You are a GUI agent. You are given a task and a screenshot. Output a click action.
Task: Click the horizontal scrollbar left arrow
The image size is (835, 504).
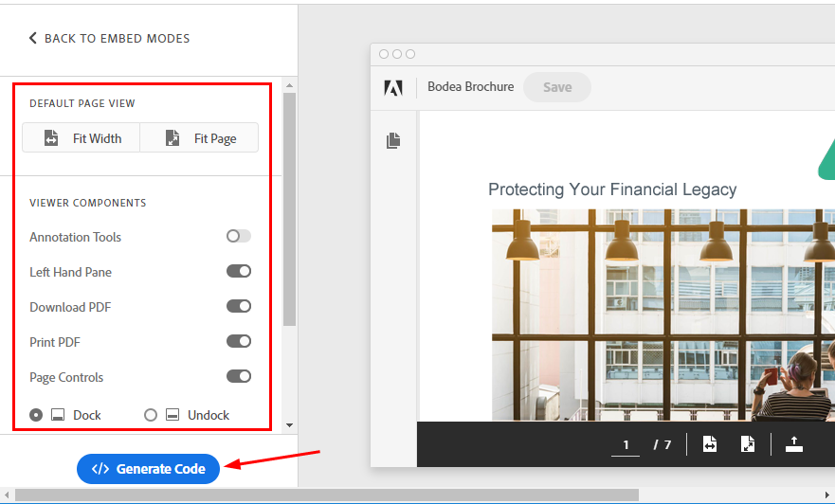(x=7, y=495)
